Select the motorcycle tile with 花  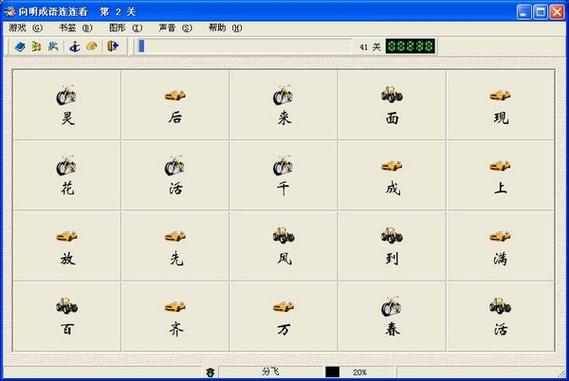pyautogui.click(x=67, y=175)
